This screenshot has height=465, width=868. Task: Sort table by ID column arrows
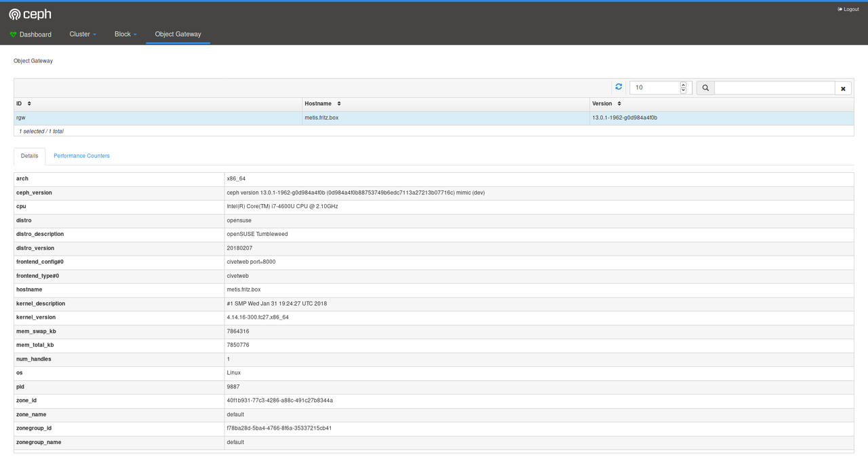[29, 104]
